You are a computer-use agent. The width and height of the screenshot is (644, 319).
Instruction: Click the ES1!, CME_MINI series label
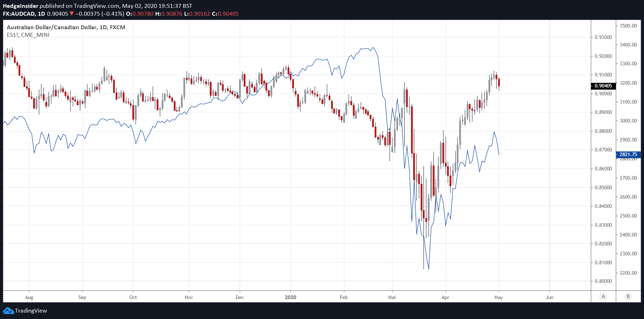pos(28,35)
